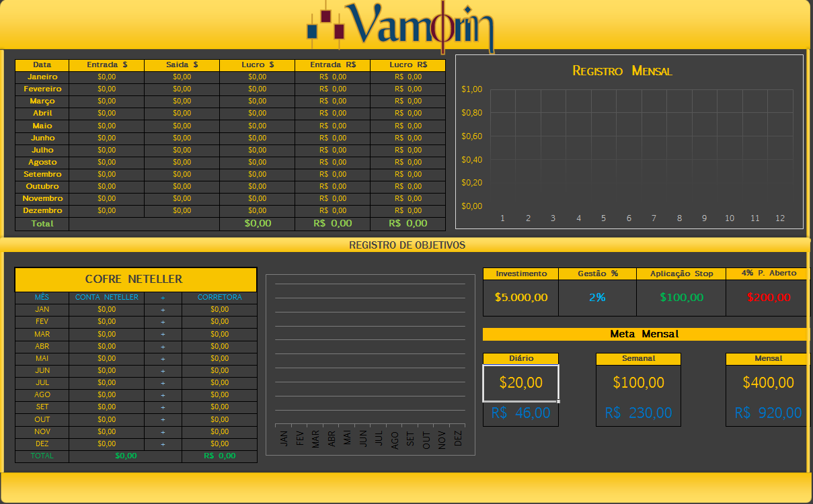Viewport: 813px width, 504px height.
Task: Click Lucro R$ cell for Junho
Action: tap(408, 138)
